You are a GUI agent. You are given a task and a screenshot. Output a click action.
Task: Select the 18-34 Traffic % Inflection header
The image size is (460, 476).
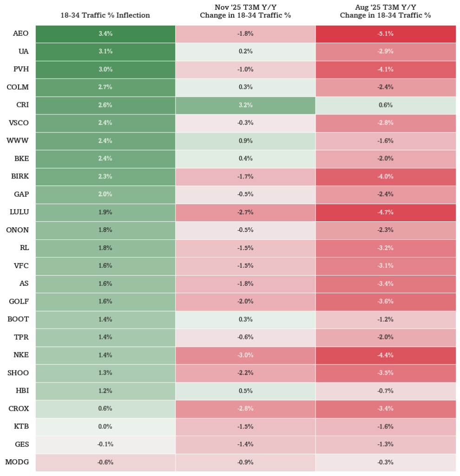point(105,15)
